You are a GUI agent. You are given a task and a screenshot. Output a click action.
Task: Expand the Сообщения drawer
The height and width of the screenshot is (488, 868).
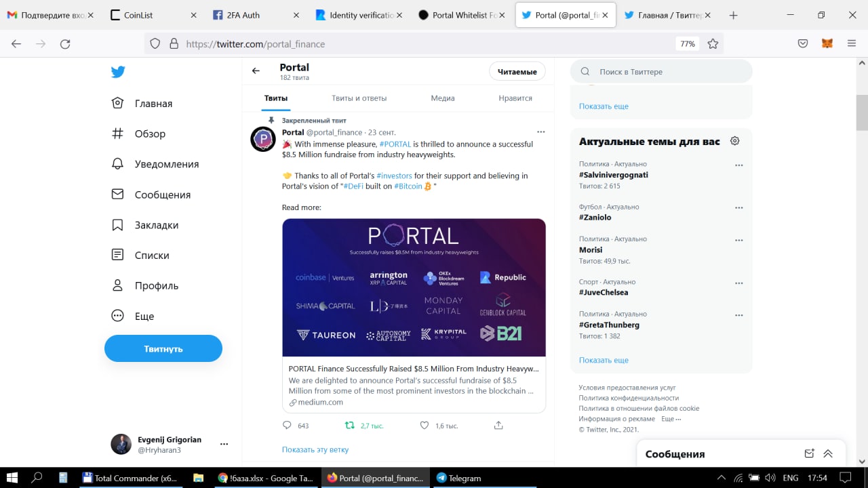coord(828,453)
